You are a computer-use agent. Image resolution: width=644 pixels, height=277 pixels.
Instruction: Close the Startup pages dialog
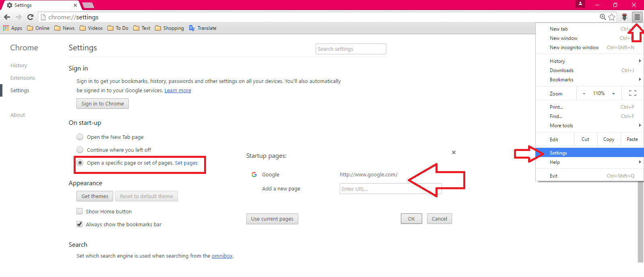(x=454, y=152)
